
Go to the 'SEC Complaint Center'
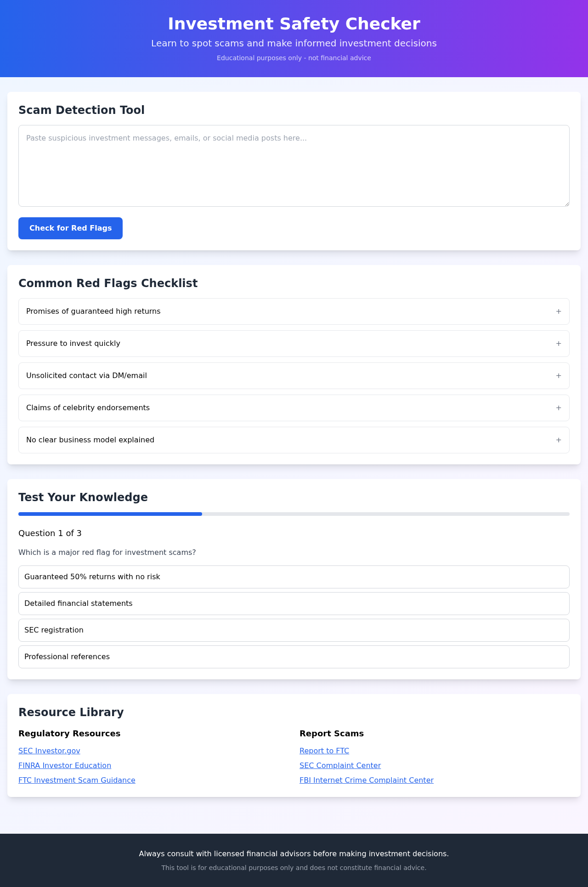(340, 765)
